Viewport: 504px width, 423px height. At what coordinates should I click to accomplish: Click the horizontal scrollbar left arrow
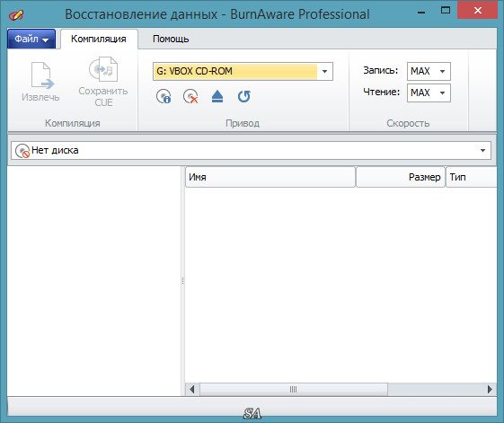192,389
